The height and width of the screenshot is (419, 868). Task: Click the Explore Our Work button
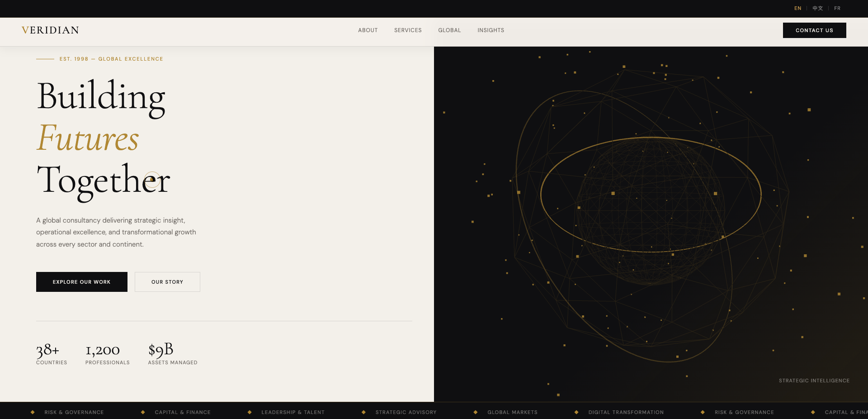(x=82, y=282)
